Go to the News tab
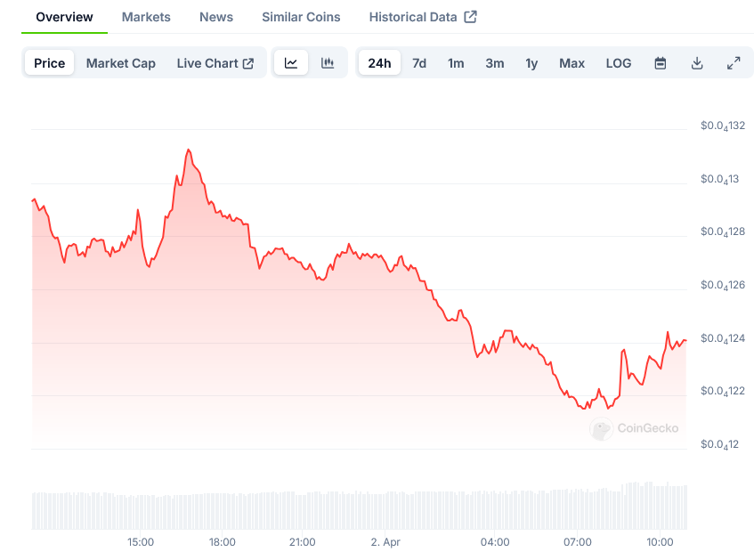 pos(216,17)
